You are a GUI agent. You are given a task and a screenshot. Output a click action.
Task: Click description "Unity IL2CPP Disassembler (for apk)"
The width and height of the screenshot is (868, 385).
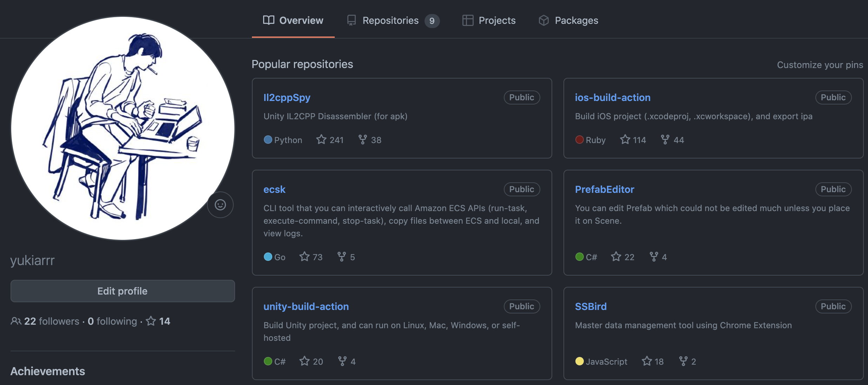[335, 116]
